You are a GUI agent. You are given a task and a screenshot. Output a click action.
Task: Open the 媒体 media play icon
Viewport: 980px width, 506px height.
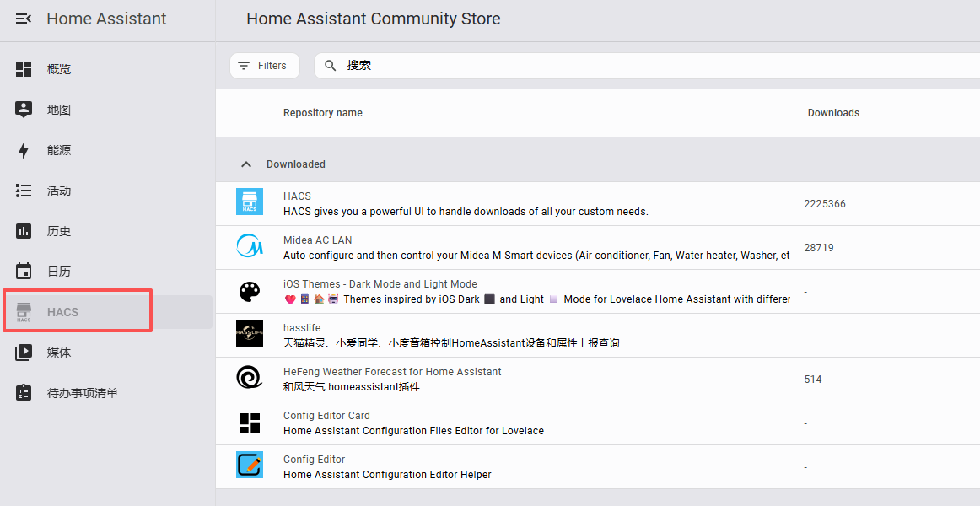(x=23, y=353)
